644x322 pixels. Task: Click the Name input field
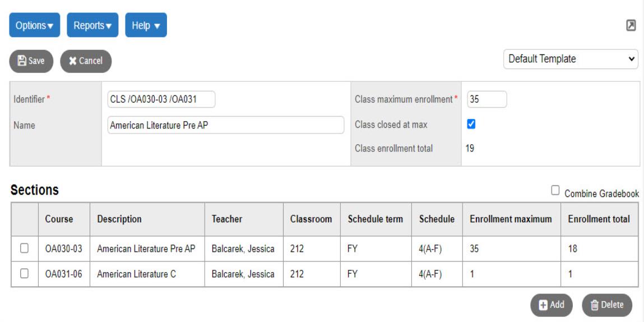click(x=225, y=125)
